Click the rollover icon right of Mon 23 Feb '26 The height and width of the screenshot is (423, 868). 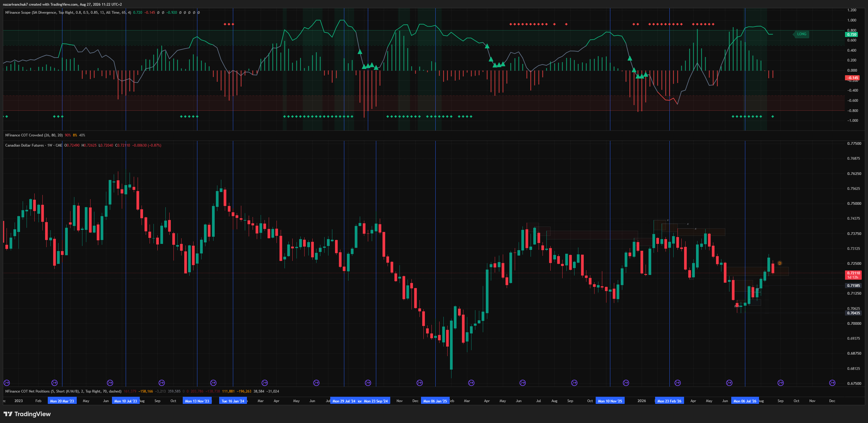point(677,383)
